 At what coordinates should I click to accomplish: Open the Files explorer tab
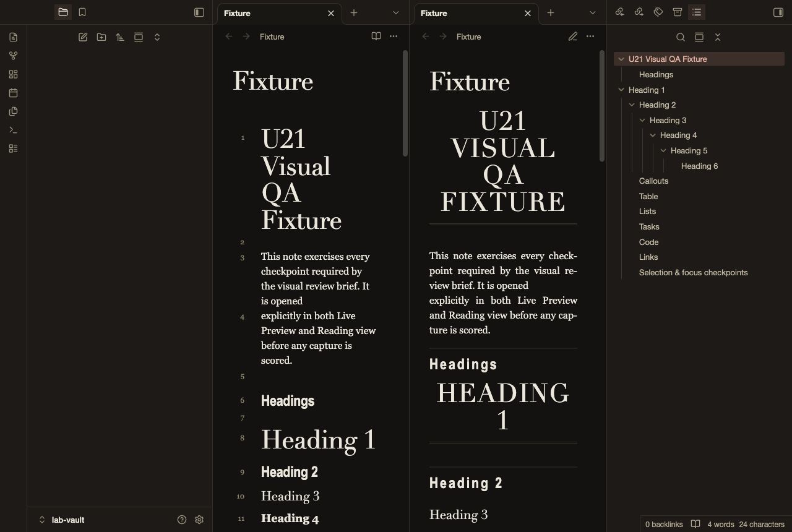(63, 12)
